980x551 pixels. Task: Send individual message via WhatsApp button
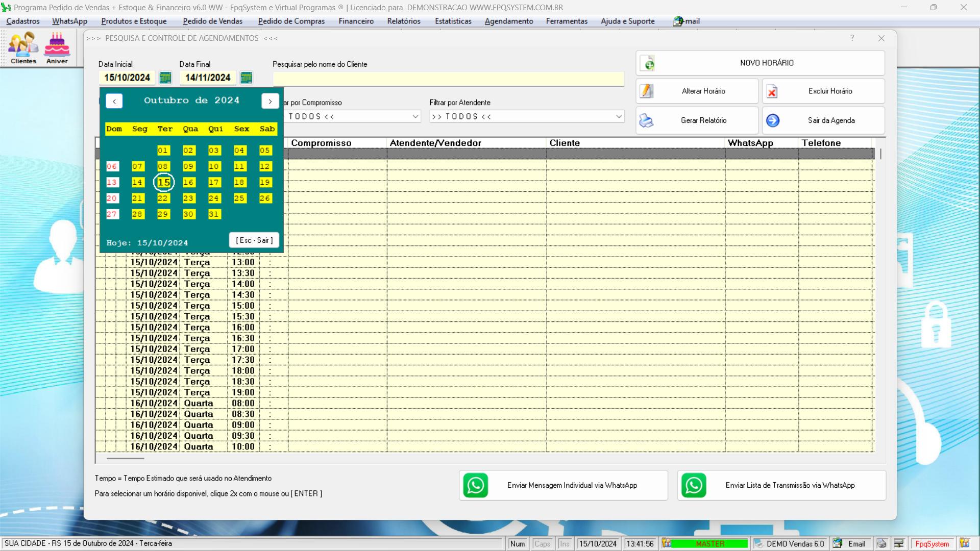[563, 485]
